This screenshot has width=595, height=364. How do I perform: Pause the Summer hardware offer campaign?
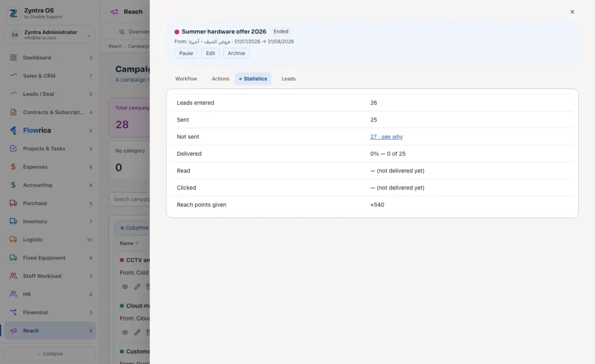[186, 53]
